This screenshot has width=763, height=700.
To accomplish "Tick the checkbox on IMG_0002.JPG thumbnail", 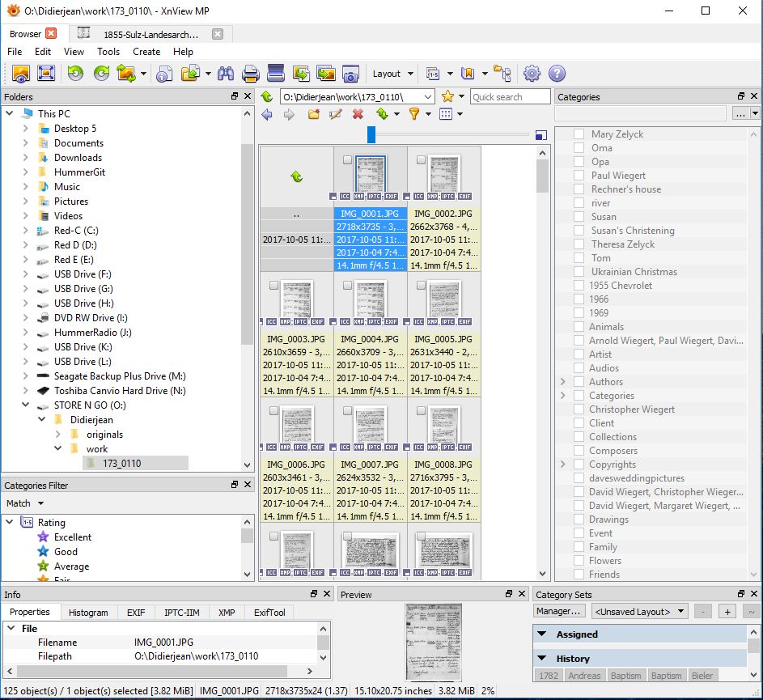I will pyautogui.click(x=421, y=160).
